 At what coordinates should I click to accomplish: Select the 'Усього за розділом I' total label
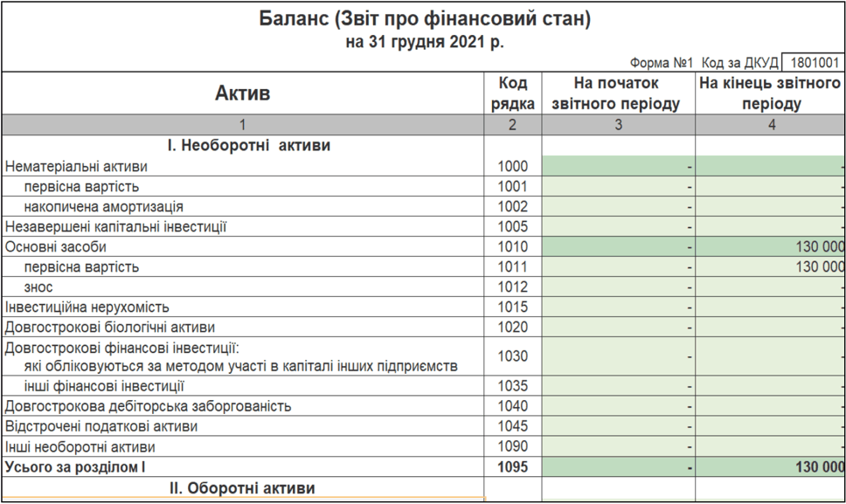coord(75,467)
